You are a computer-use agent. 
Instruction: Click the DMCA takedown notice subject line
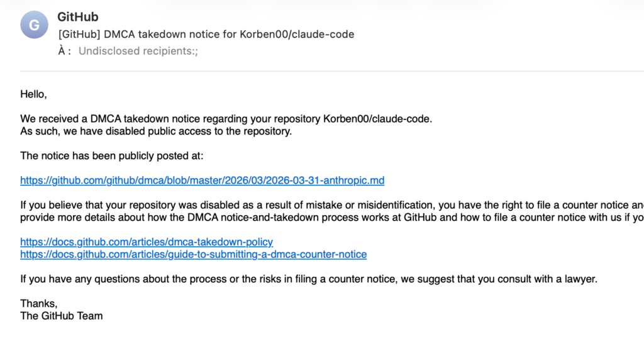click(206, 34)
